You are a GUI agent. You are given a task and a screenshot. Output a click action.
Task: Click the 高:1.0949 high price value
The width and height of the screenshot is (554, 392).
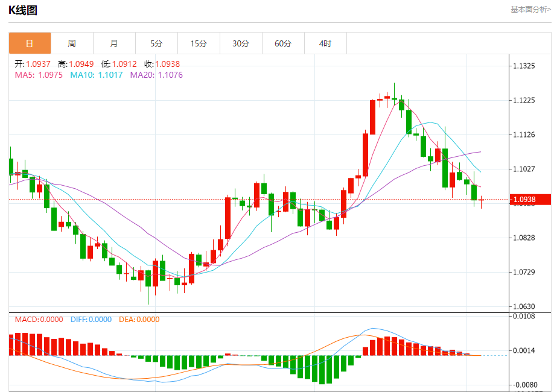[x=76, y=64]
